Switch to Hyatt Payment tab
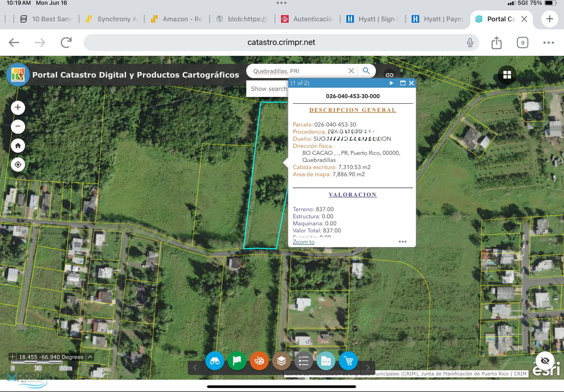The height and width of the screenshot is (392, 564). [x=438, y=19]
